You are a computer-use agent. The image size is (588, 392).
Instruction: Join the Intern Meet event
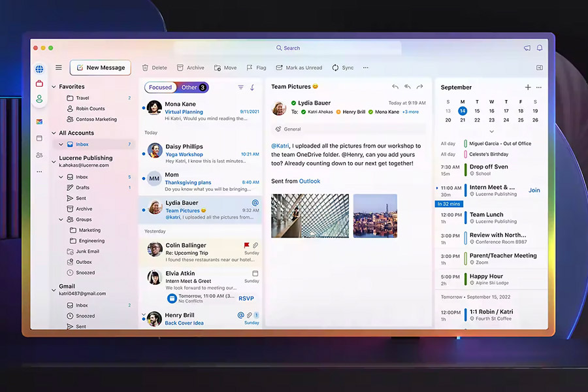click(534, 190)
